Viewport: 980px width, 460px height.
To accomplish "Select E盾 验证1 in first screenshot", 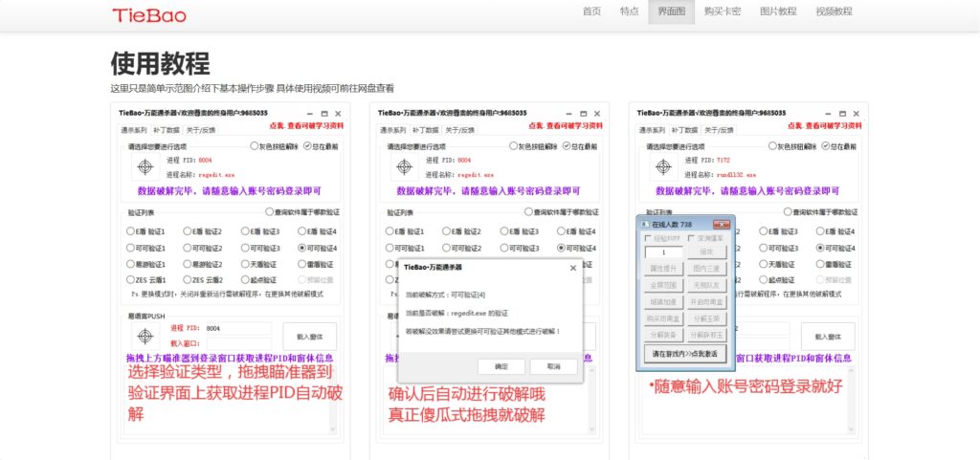I will [x=145, y=230].
